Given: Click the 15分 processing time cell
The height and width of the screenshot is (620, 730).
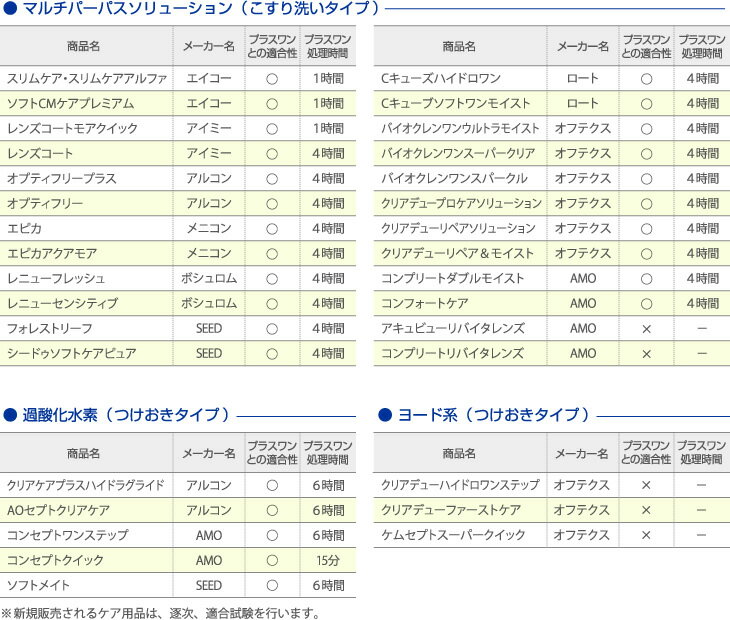Looking at the screenshot, I should (327, 560).
